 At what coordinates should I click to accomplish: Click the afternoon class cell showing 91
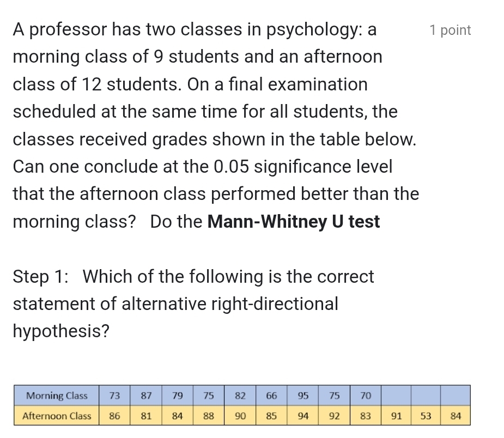pos(396,416)
